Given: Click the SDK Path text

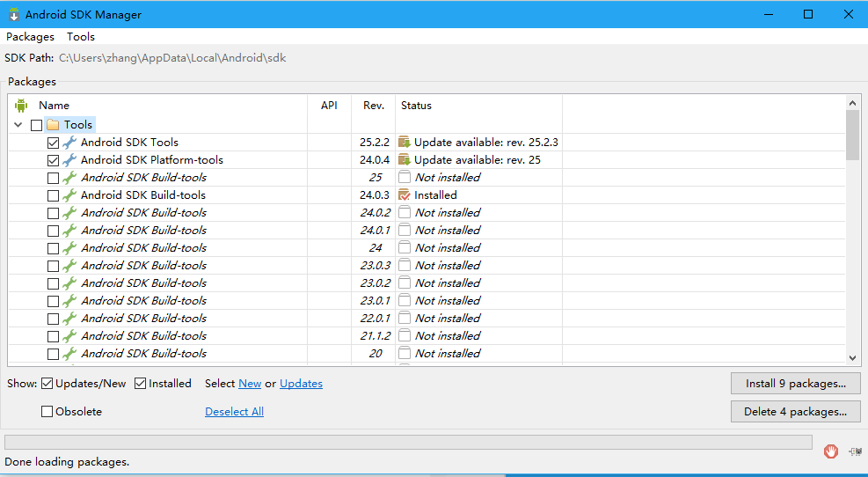Looking at the screenshot, I should [x=172, y=57].
